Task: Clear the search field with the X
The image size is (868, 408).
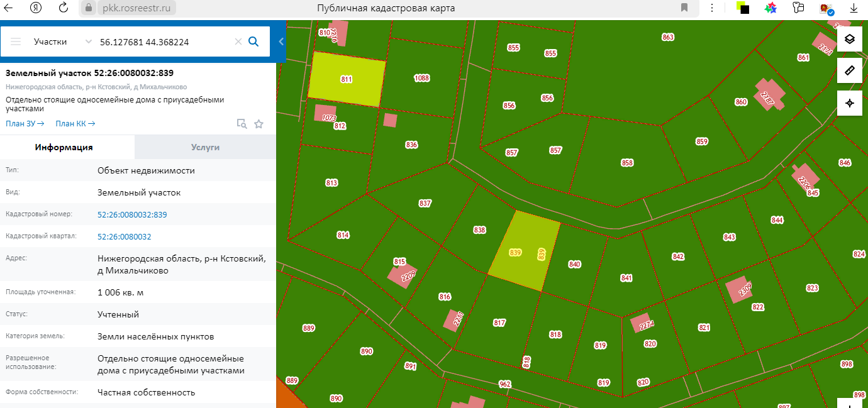Action: [x=238, y=41]
